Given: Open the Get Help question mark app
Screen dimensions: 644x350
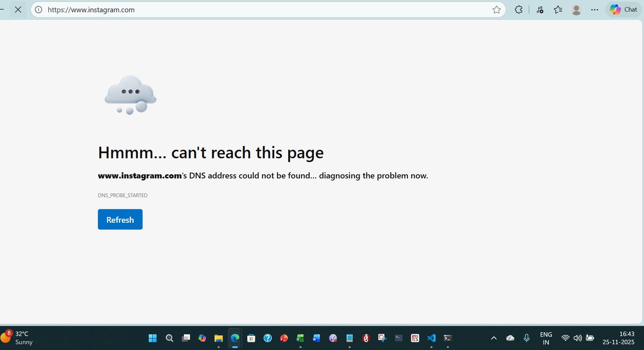Looking at the screenshot, I should click(267, 338).
